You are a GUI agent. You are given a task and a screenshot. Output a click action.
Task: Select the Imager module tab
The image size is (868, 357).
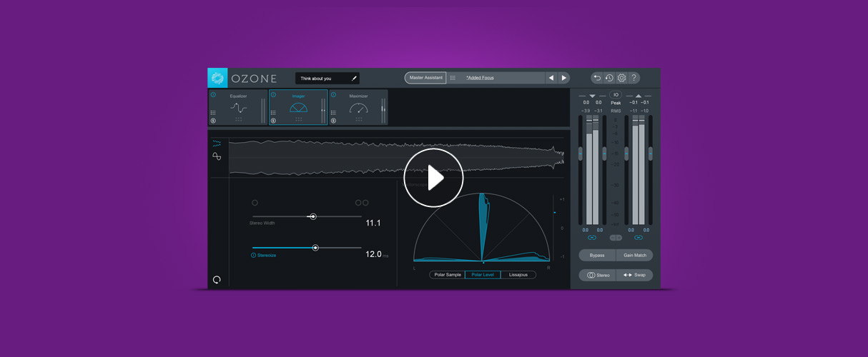pos(298,107)
